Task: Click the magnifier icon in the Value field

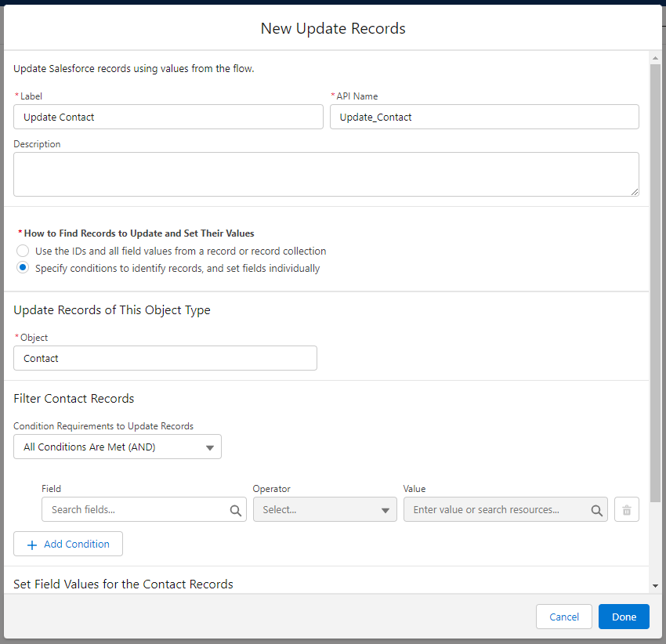Action: tap(595, 509)
